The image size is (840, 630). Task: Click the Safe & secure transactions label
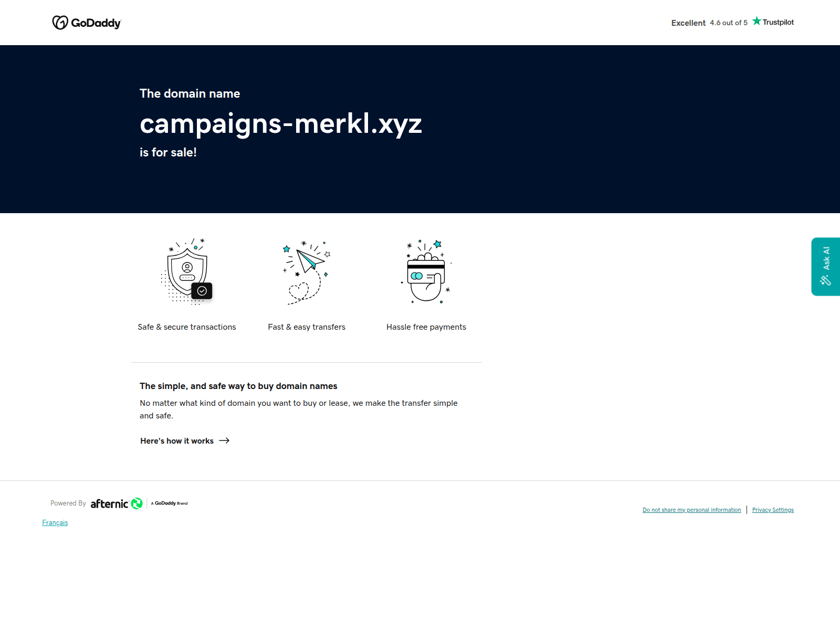[x=186, y=327]
